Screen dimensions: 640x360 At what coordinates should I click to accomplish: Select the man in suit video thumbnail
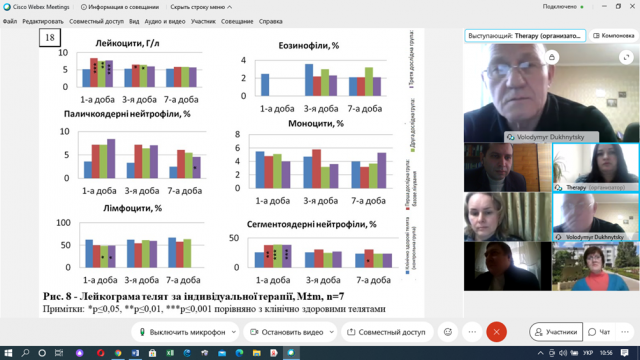[x=507, y=167]
